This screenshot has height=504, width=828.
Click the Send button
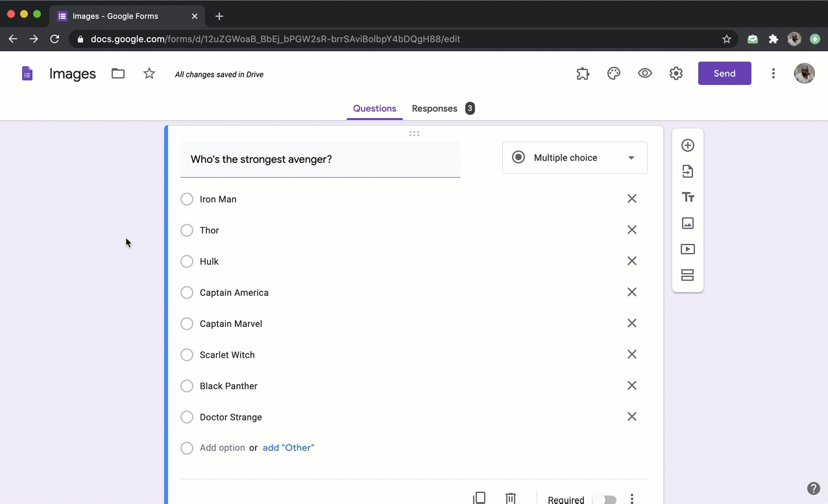[724, 73]
